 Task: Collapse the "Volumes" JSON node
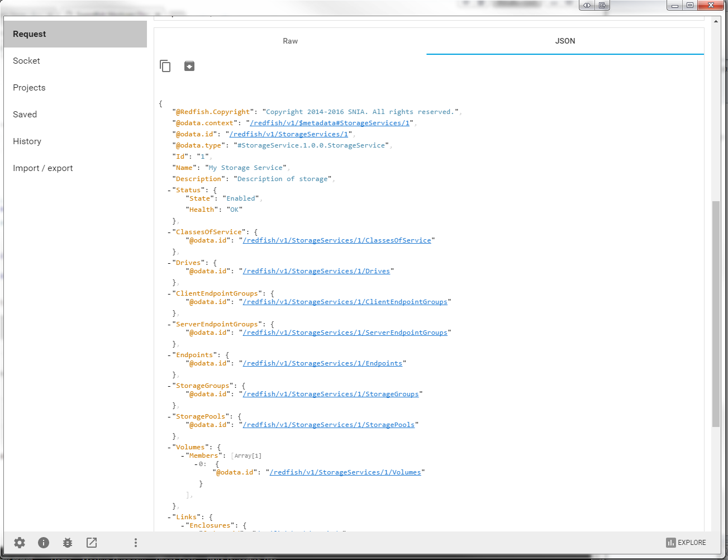click(x=169, y=448)
